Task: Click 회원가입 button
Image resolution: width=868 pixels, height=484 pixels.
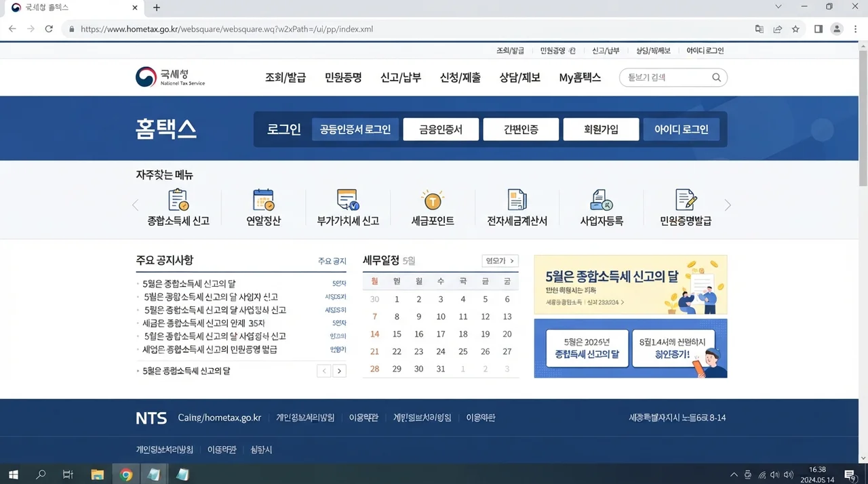Action: [x=601, y=129]
